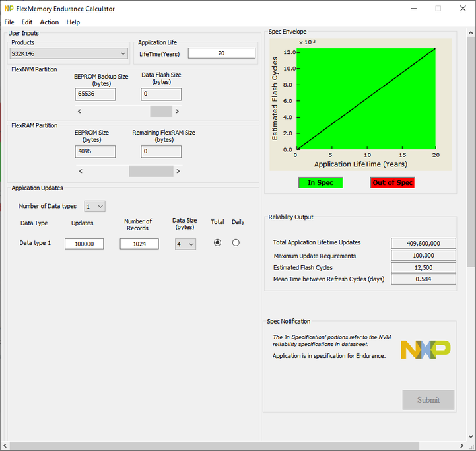476x451 pixels.
Task: Select the Total radio button
Action: (217, 242)
